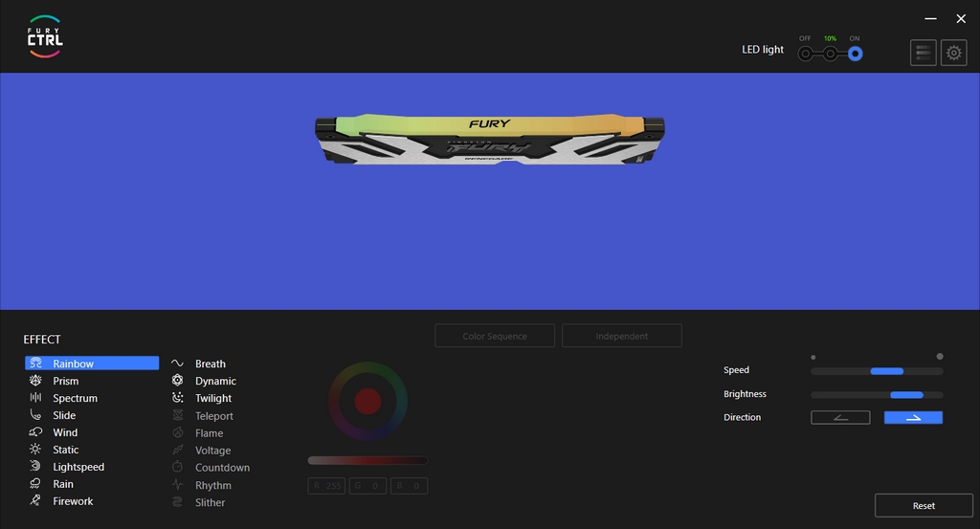Click the color intensity bar below the wheel

367,460
